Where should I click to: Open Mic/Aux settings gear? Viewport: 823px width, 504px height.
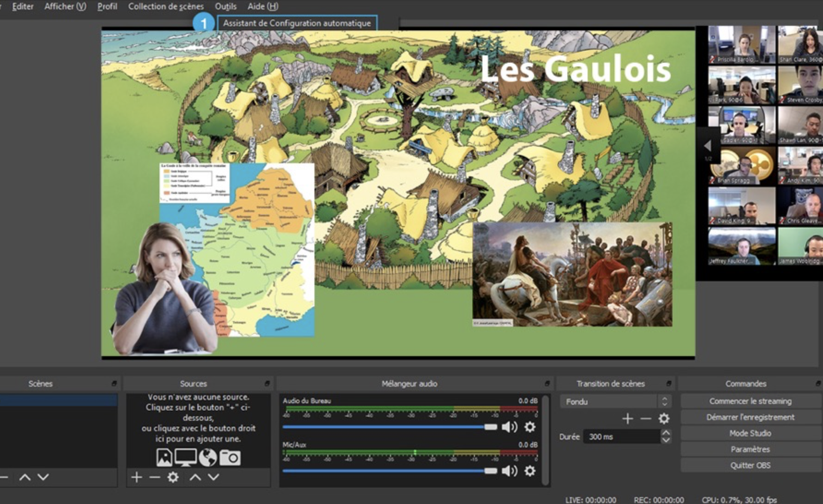coord(530,471)
